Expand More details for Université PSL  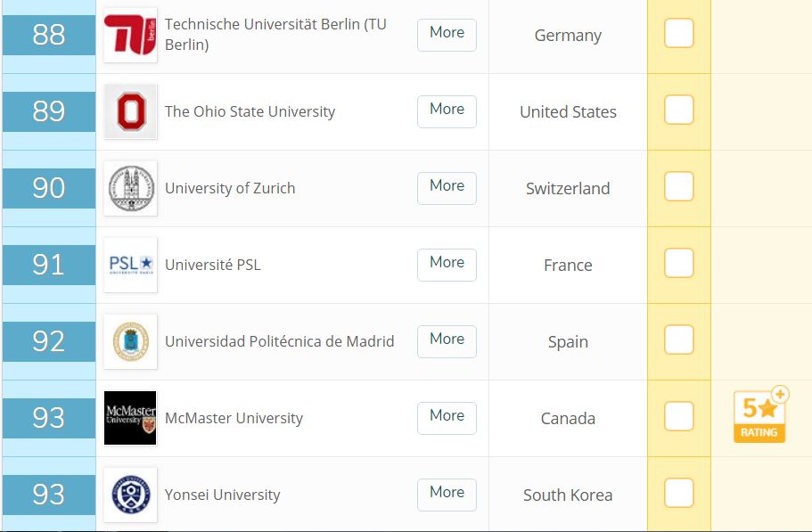click(447, 265)
